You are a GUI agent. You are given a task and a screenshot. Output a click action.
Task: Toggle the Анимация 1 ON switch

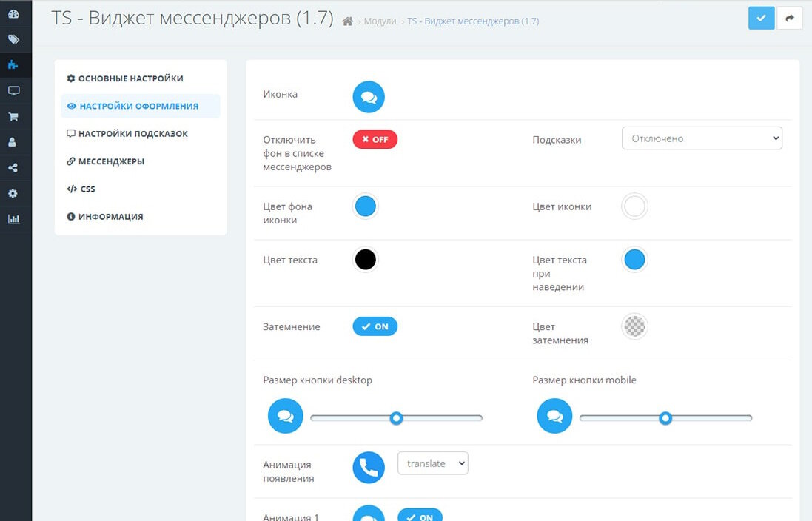pos(420,517)
